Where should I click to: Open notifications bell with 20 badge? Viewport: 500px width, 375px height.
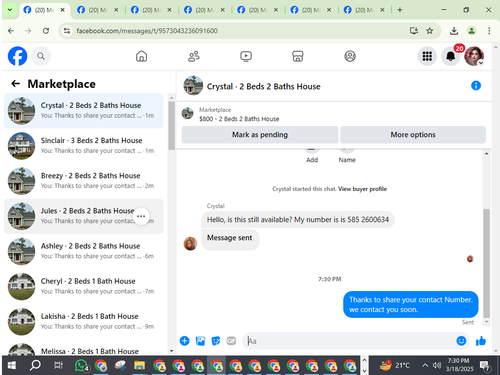click(451, 56)
